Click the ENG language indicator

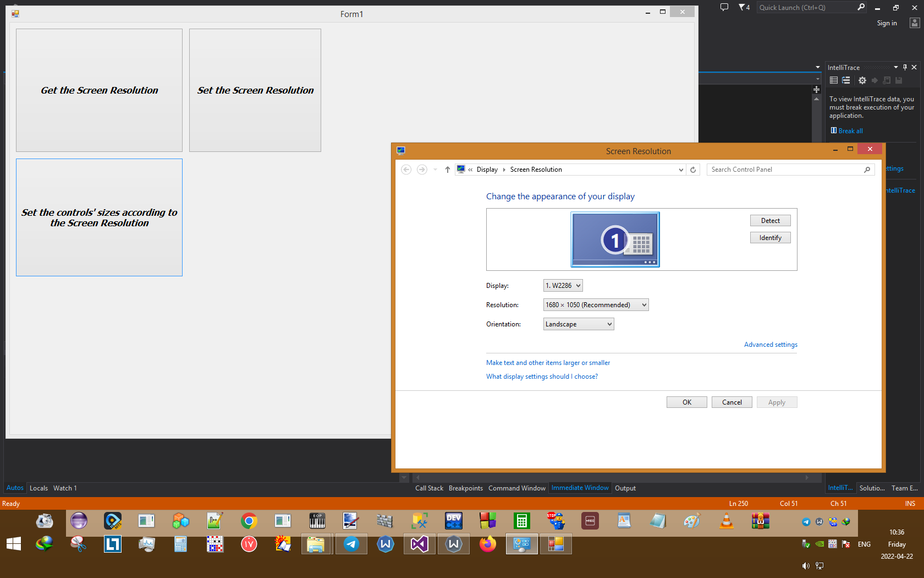pyautogui.click(x=864, y=544)
